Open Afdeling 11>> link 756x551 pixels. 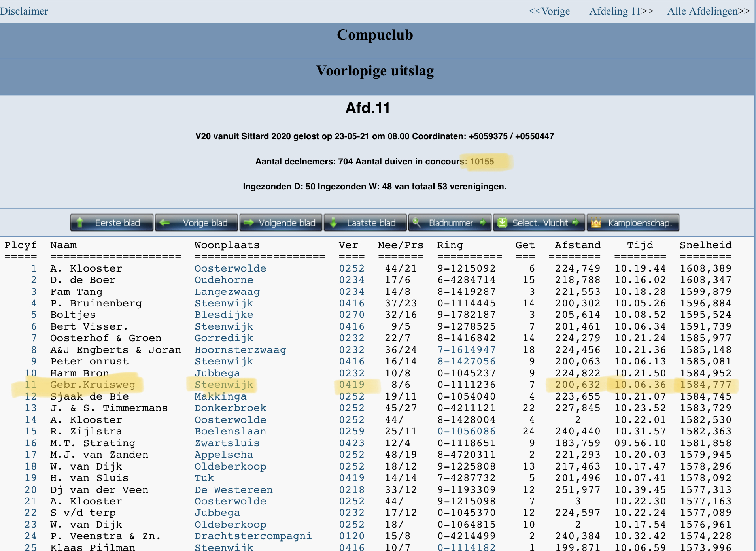click(x=621, y=11)
